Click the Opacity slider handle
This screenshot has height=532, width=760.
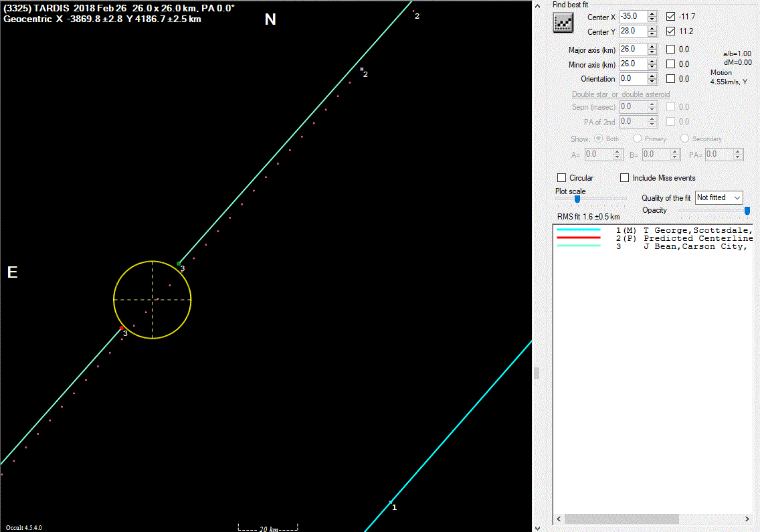coord(747,210)
